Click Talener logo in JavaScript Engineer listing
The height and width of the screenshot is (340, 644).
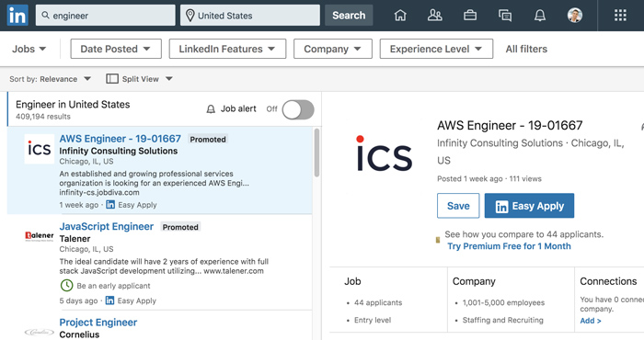(40, 236)
